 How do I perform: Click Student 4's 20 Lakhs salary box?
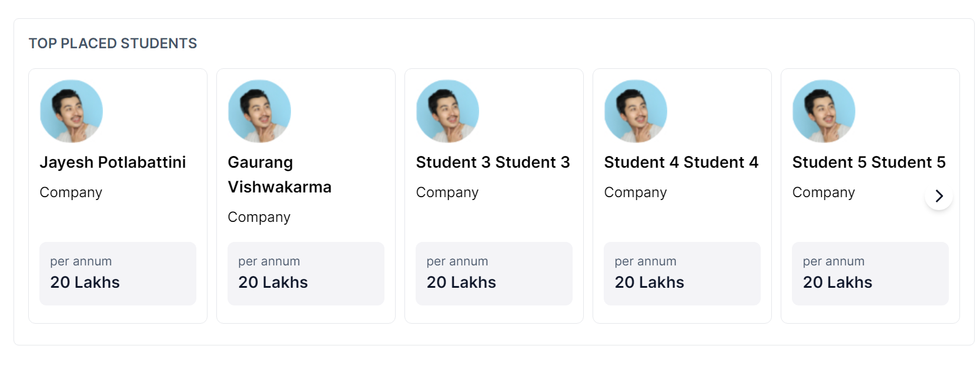(682, 274)
